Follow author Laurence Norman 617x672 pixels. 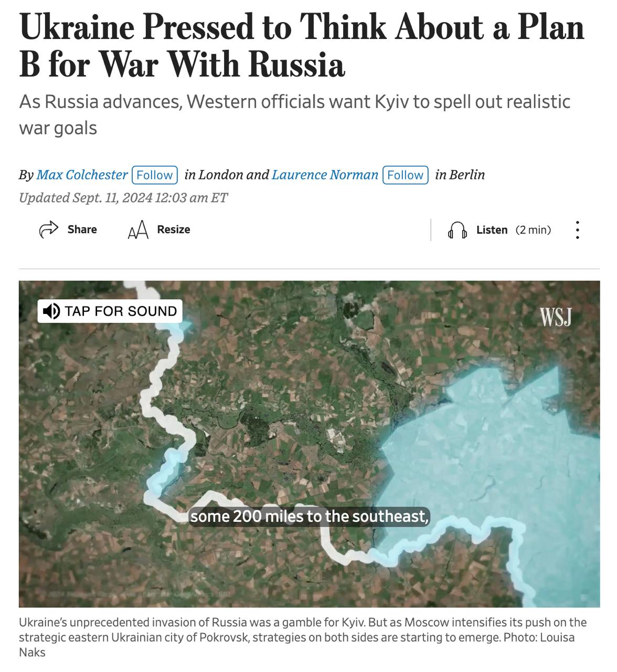pos(405,175)
